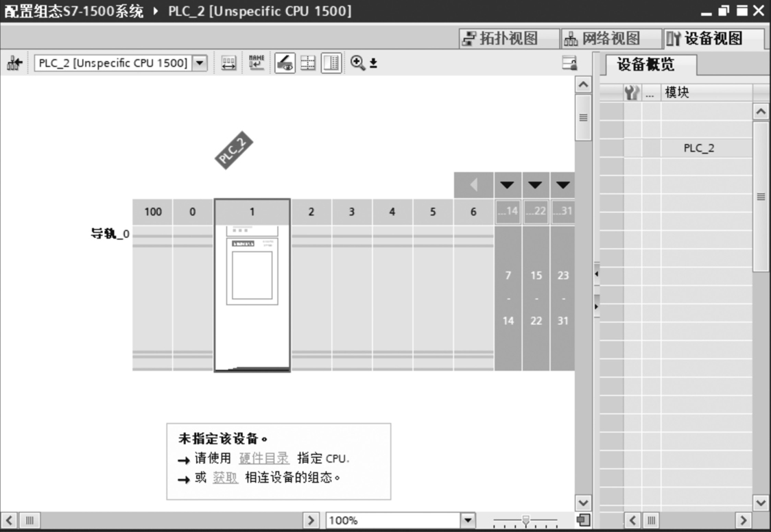Toggle the grid layout toolbar button
Screen dimensions: 771x532
308,63
